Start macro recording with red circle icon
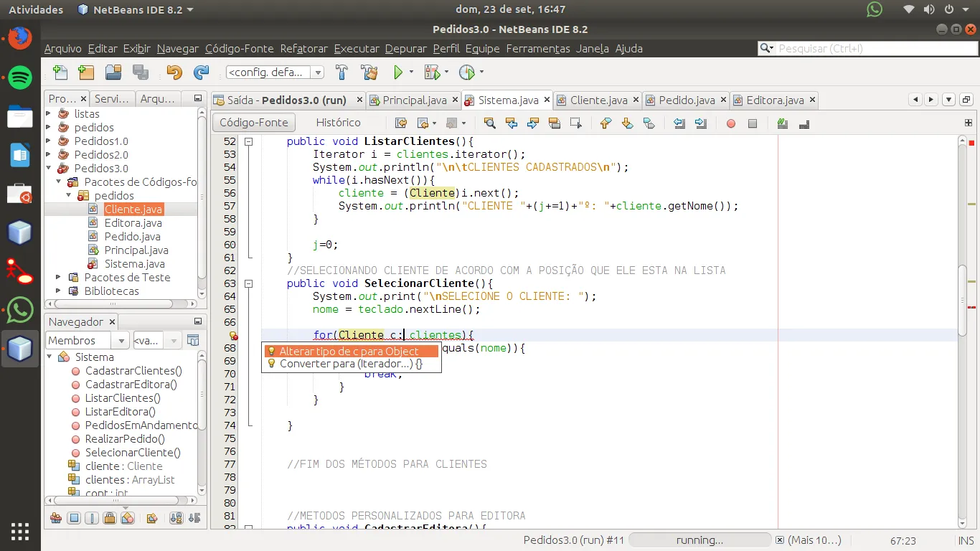 pyautogui.click(x=730, y=123)
